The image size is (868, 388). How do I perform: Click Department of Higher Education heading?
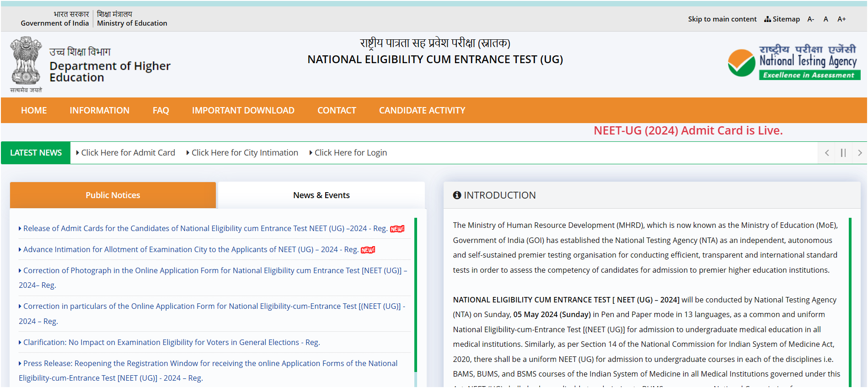pos(110,72)
